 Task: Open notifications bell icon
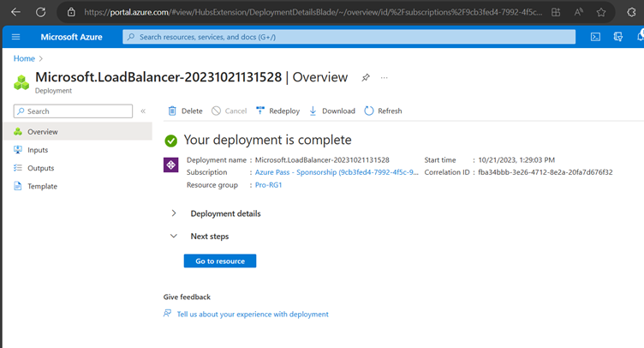(641, 36)
